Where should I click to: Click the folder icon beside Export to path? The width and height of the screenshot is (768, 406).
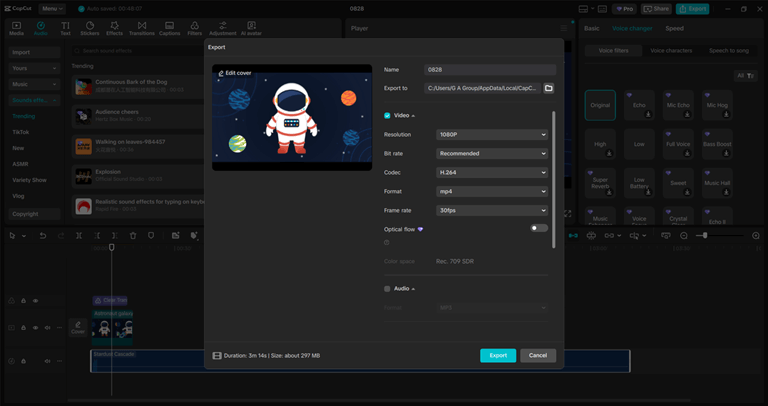click(x=549, y=88)
